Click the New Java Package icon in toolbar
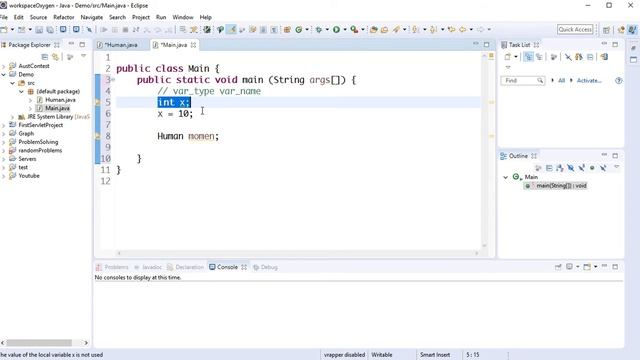 tap(287, 29)
